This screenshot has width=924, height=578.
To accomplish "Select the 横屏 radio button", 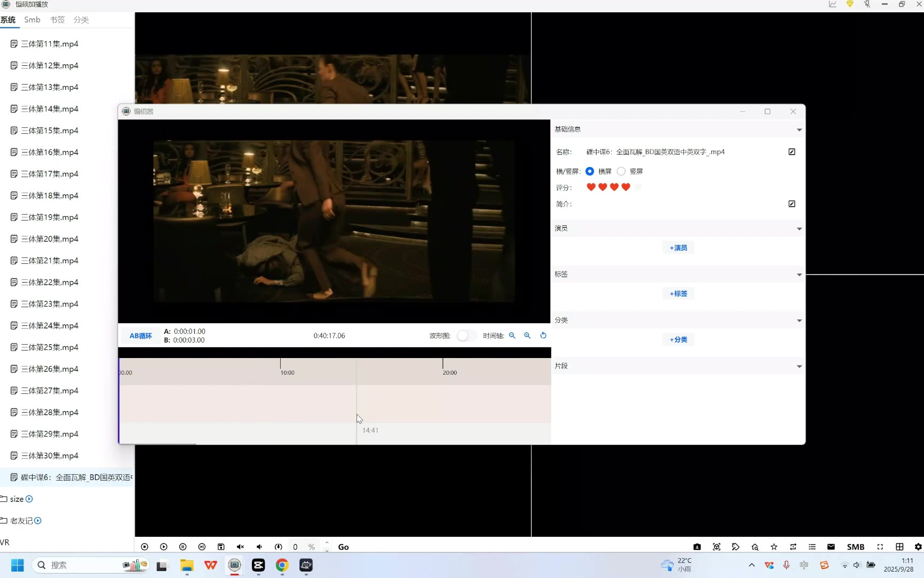I will coord(590,171).
